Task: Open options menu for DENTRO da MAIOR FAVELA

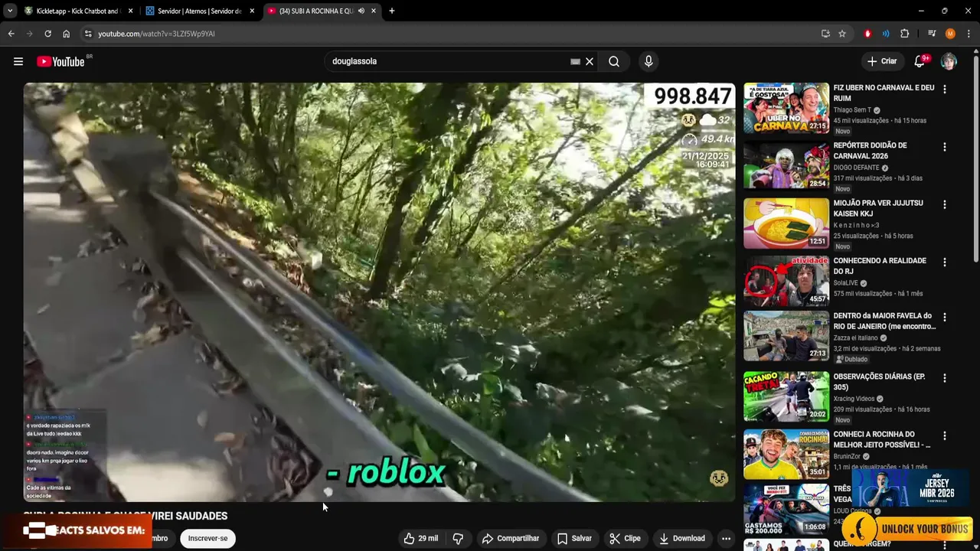Action: pyautogui.click(x=944, y=317)
